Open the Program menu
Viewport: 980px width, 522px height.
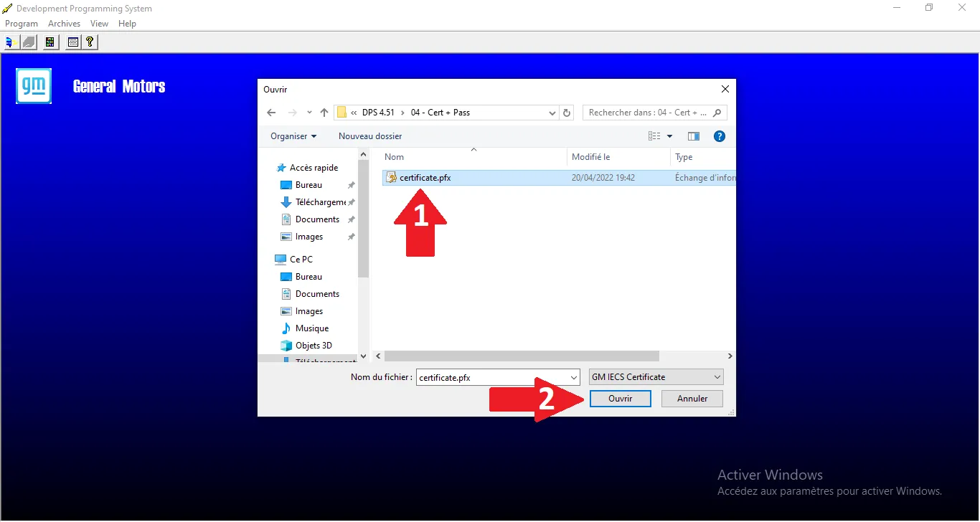click(22, 24)
